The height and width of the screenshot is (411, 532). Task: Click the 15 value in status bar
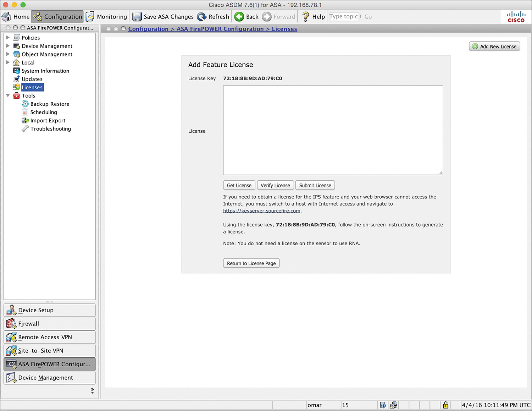(x=345, y=405)
